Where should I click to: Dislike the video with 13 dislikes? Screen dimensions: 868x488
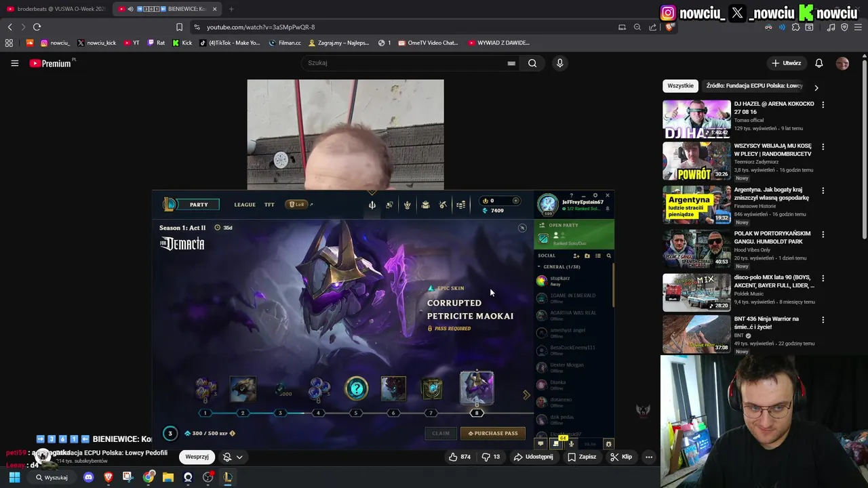[x=491, y=457]
